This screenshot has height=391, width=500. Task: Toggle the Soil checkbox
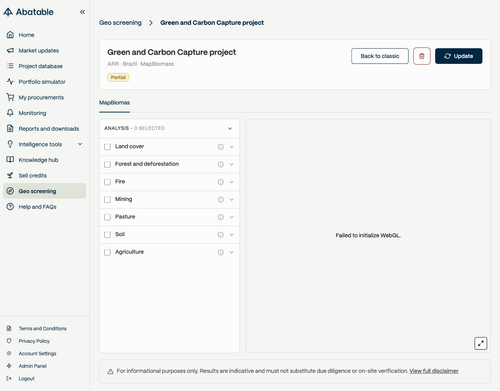(107, 235)
